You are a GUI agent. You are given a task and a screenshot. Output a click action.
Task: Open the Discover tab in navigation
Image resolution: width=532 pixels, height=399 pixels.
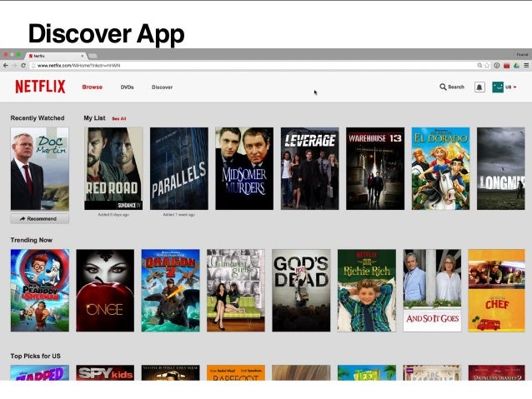(x=162, y=87)
